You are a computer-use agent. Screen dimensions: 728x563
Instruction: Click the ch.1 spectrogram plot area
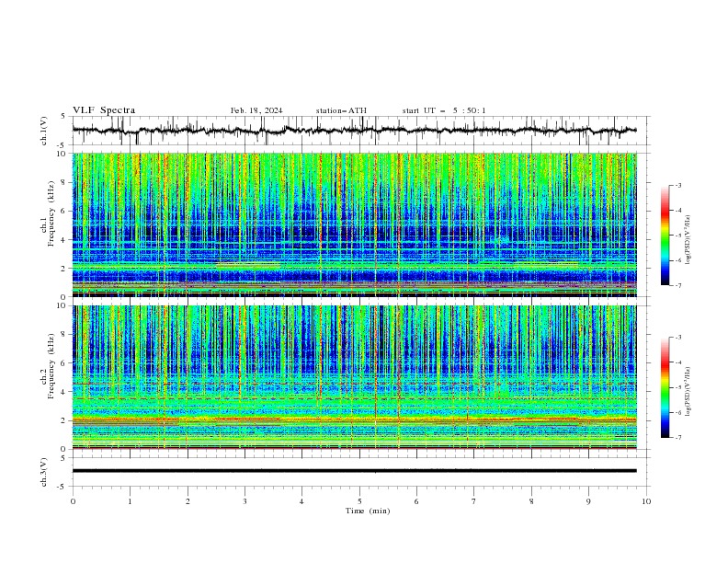(x=354, y=224)
